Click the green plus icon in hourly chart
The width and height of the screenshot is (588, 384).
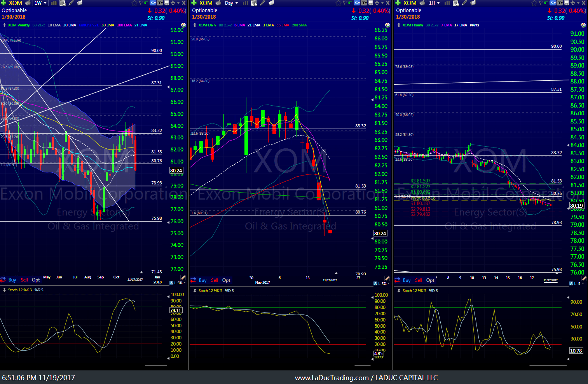click(x=398, y=3)
